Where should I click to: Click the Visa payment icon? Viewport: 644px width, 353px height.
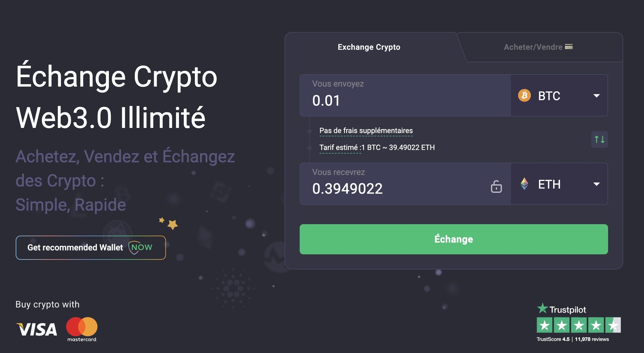point(36,329)
